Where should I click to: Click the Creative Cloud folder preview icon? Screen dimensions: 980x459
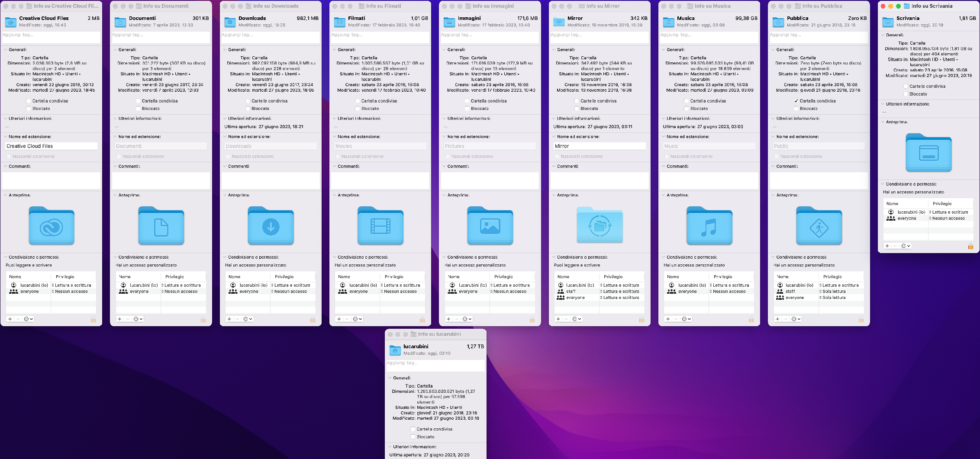[52, 226]
